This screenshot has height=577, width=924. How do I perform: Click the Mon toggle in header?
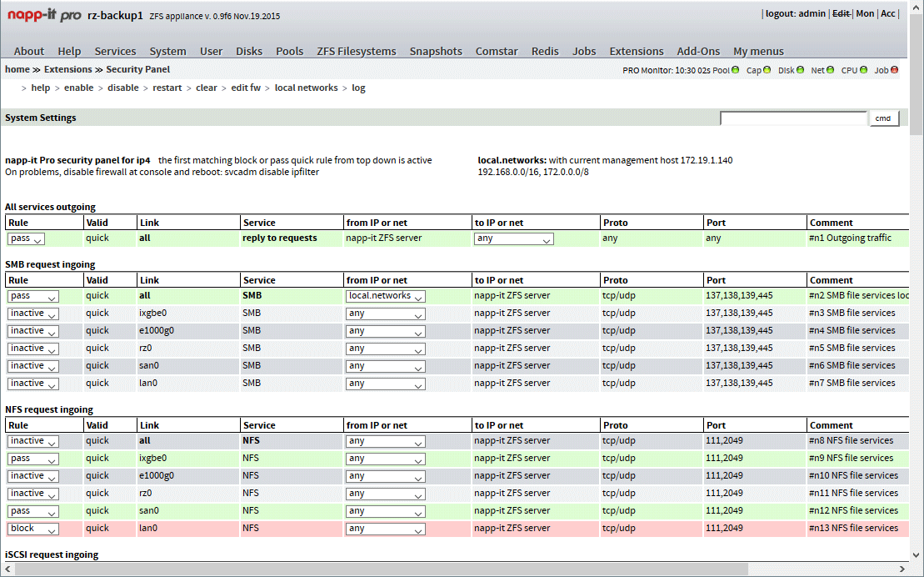coord(865,13)
